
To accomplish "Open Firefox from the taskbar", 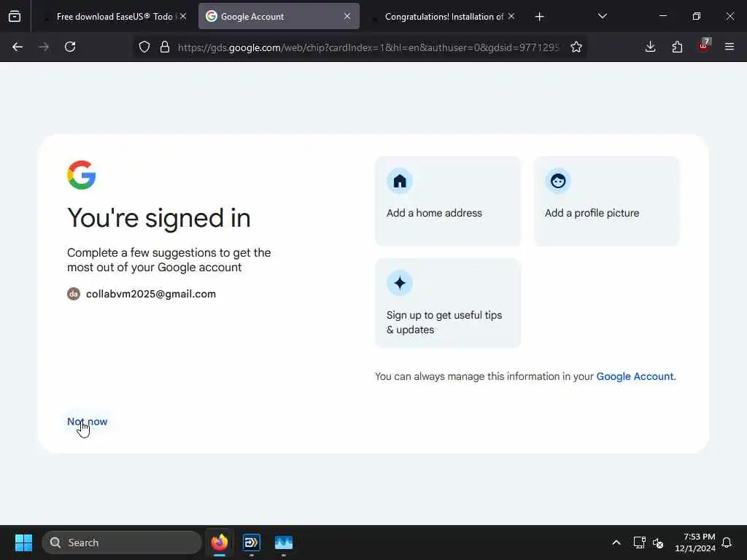I will click(x=220, y=542).
